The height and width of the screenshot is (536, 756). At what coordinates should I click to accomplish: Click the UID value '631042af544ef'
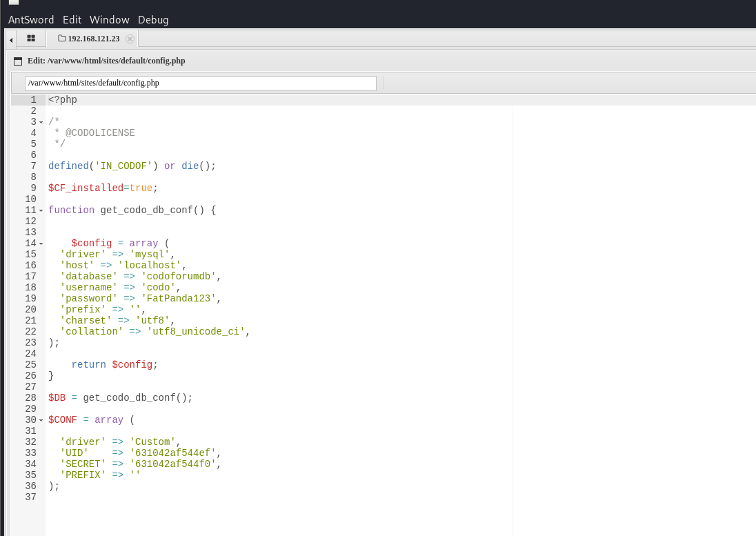click(x=172, y=453)
